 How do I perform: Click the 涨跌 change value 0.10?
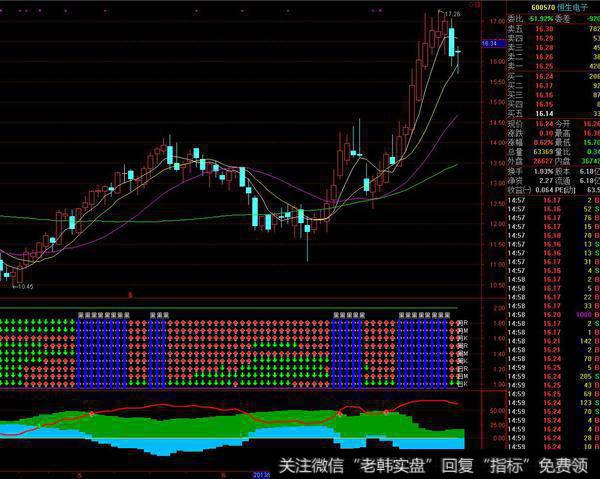(x=546, y=133)
